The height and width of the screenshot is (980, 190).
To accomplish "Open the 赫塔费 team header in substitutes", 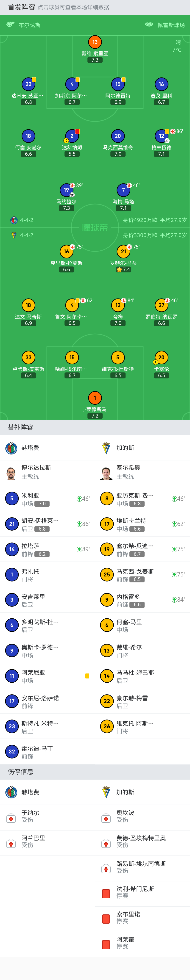I will (47, 448).
